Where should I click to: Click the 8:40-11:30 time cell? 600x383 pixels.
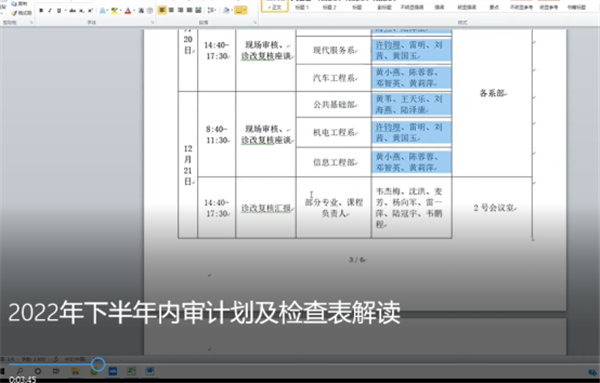[217, 135]
